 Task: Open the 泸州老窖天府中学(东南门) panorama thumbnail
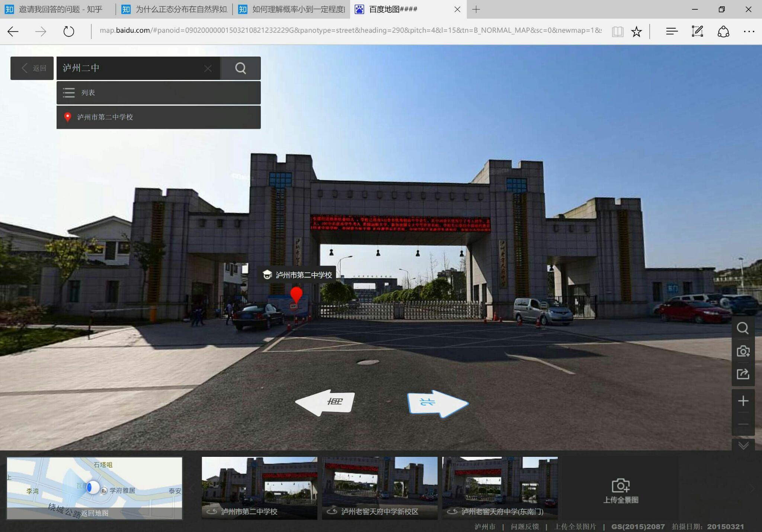click(x=500, y=488)
